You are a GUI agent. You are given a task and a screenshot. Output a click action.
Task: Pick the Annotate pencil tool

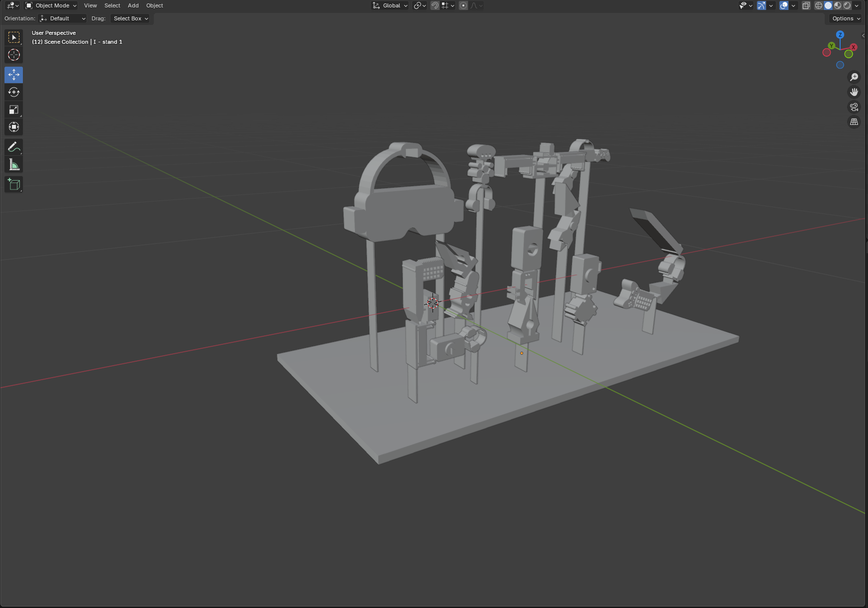tap(14, 147)
